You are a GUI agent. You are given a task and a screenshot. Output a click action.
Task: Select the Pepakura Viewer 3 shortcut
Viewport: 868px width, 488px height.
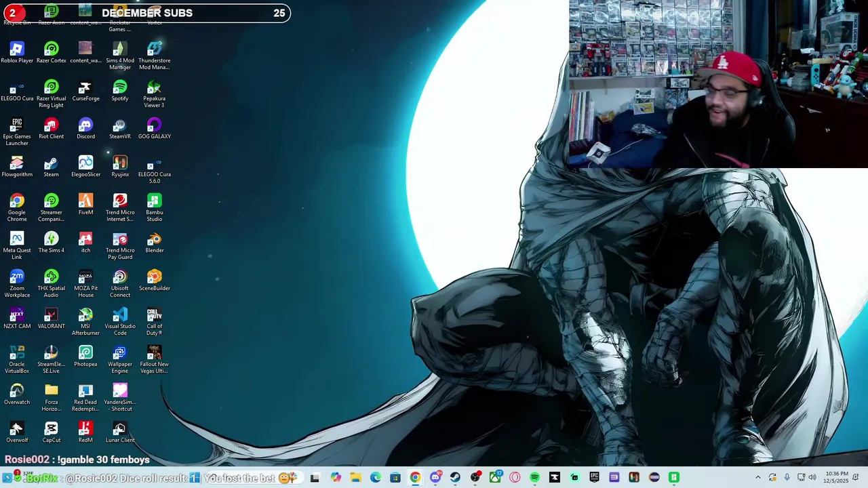point(155,94)
